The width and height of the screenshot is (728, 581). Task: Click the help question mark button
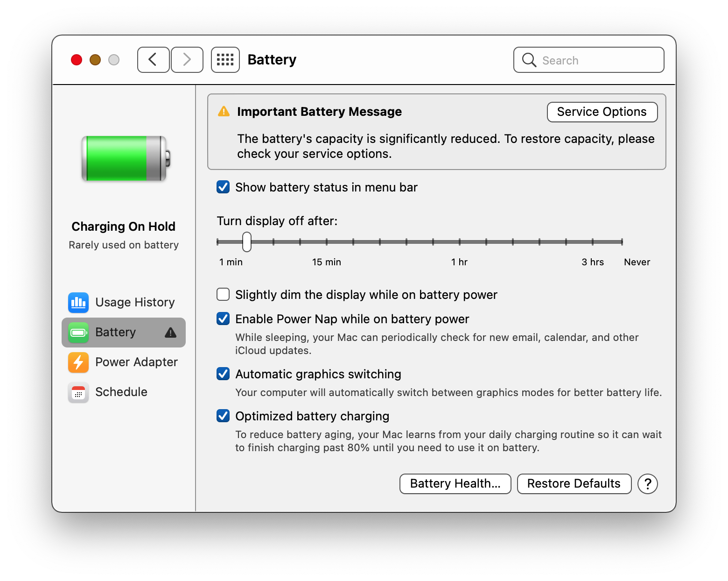647,484
